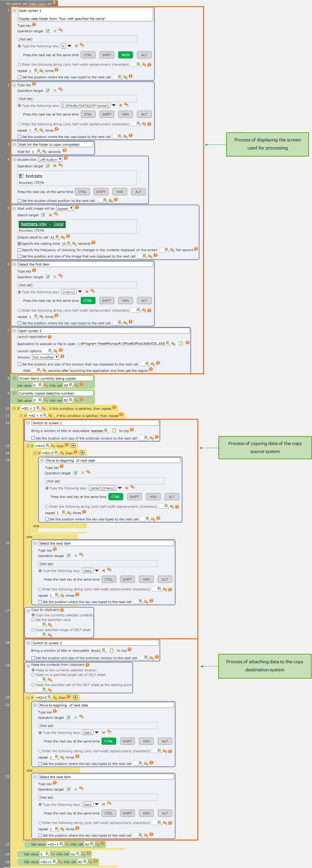This screenshot has height=868, width=312.
Task: Open file browser icon next to EXCEL.EXE path
Action: [x=181, y=343]
